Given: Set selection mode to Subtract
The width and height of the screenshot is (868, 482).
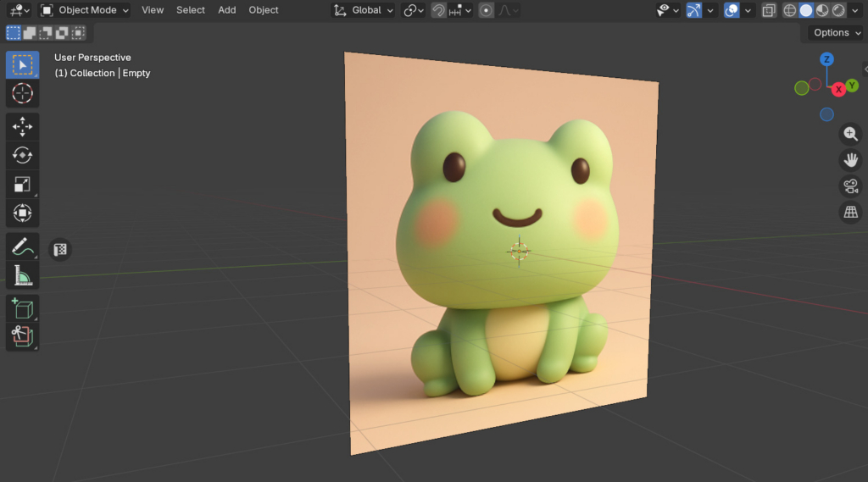Looking at the screenshot, I should pos(46,33).
